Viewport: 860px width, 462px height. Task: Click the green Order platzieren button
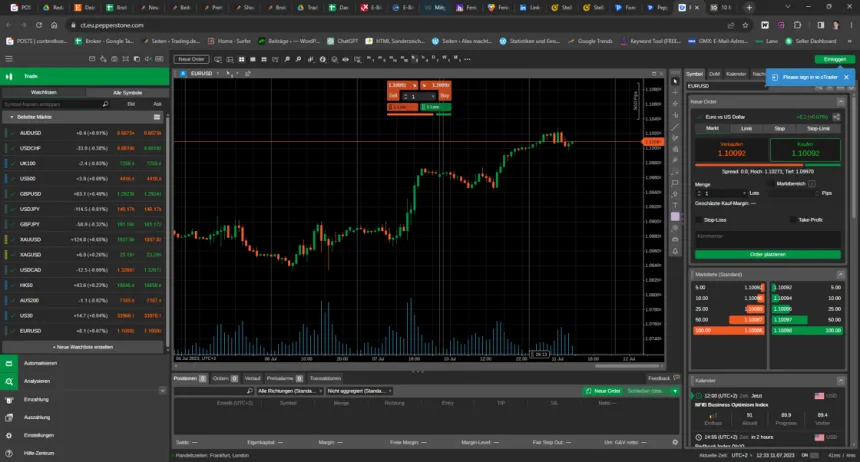(x=767, y=254)
